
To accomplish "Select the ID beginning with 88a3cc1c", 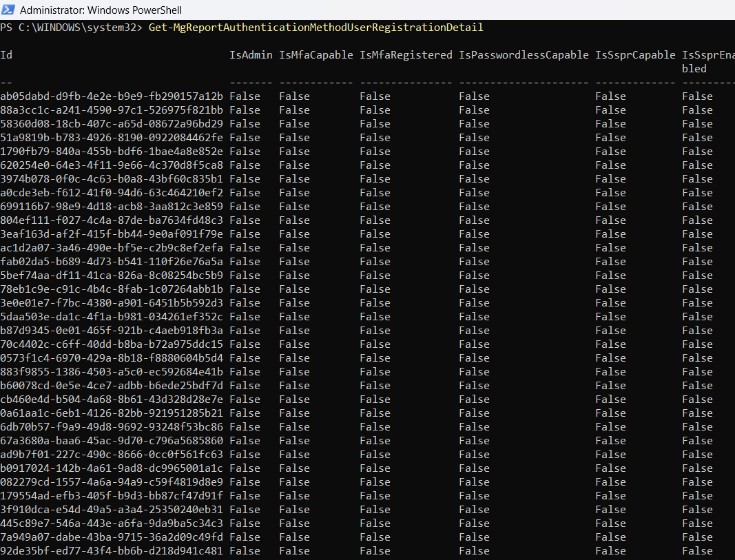I will (x=112, y=110).
